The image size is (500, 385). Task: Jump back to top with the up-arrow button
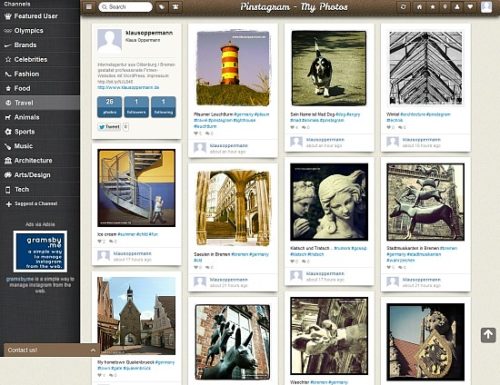tap(488, 335)
